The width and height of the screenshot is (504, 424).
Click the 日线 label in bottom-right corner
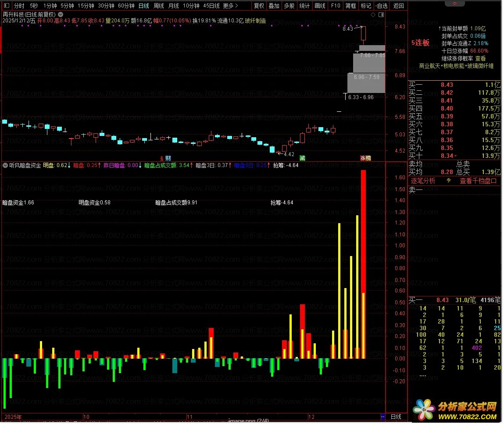point(396,417)
